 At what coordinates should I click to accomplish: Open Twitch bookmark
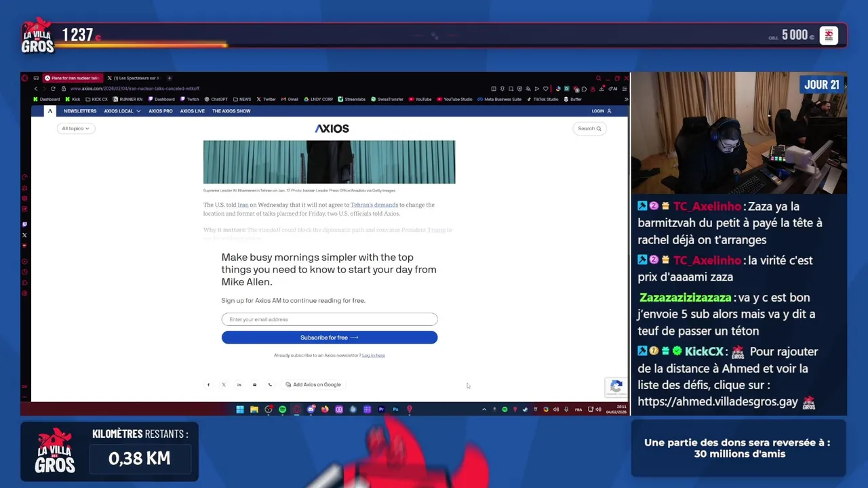coord(189,99)
